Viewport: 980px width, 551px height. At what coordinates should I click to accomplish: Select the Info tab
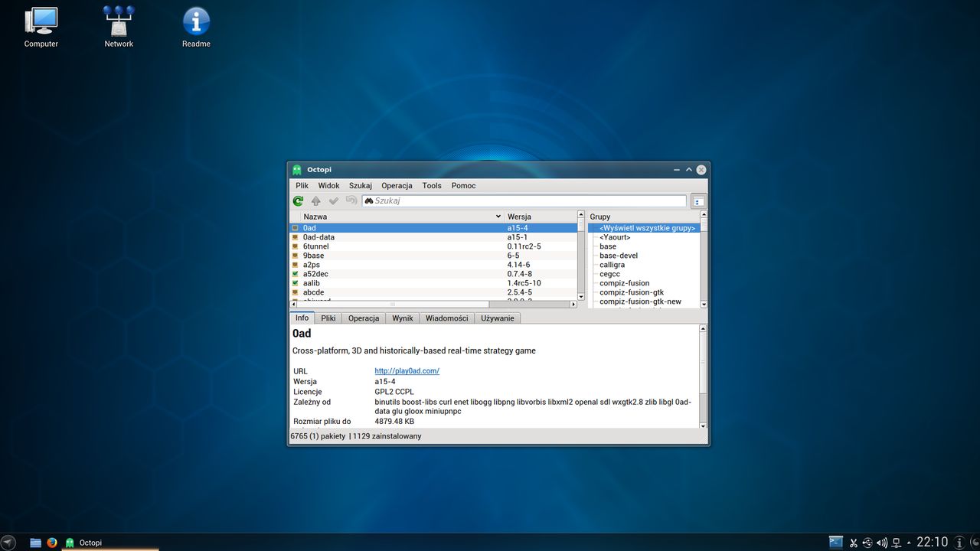[x=302, y=318]
